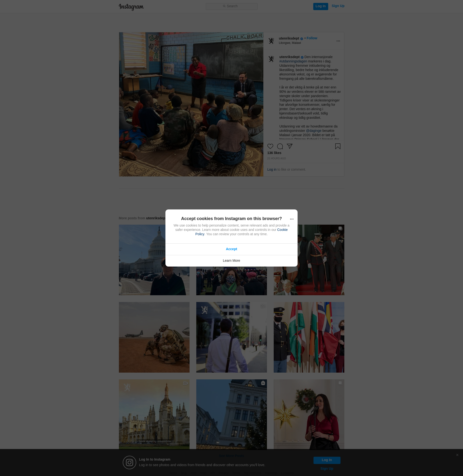This screenshot has height=476, width=463.
Task: Open the flags and guard post thumbnail
Action: (x=309, y=337)
